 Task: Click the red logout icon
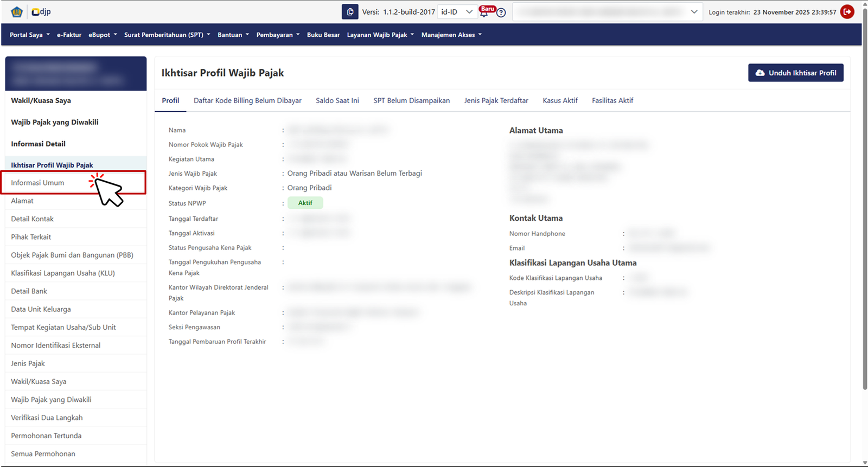(x=847, y=12)
